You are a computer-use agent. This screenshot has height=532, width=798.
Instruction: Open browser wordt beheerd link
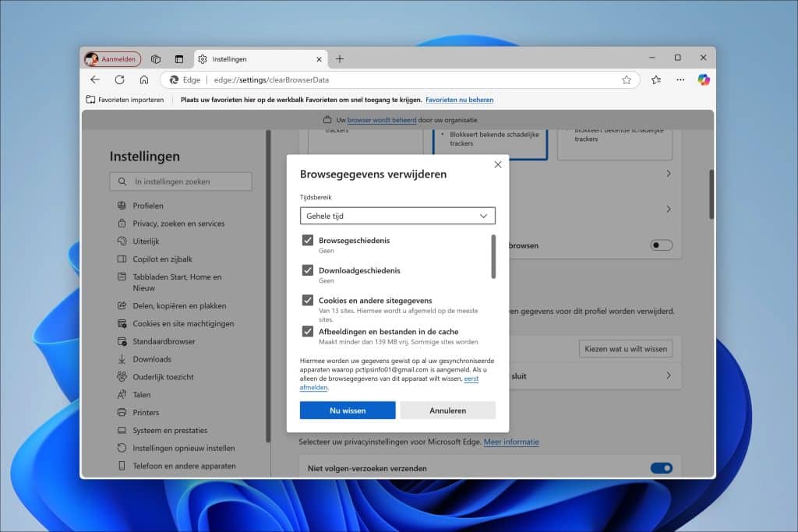(x=382, y=120)
